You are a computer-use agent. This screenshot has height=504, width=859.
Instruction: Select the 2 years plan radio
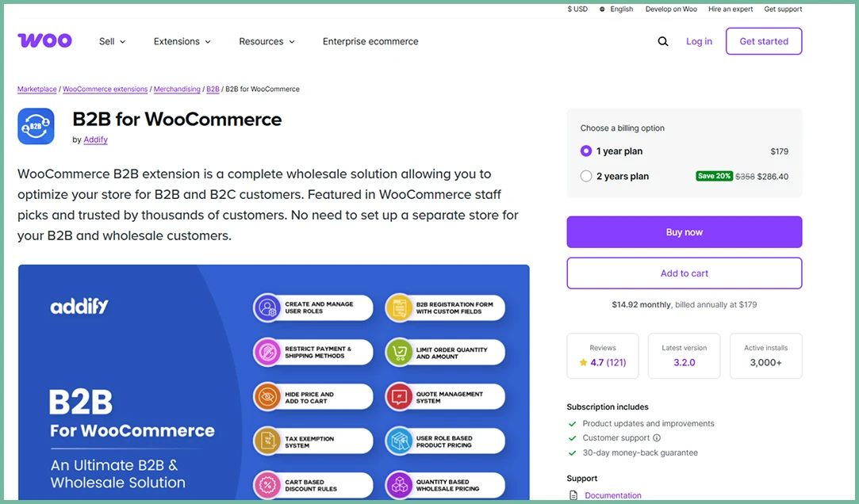tap(585, 176)
